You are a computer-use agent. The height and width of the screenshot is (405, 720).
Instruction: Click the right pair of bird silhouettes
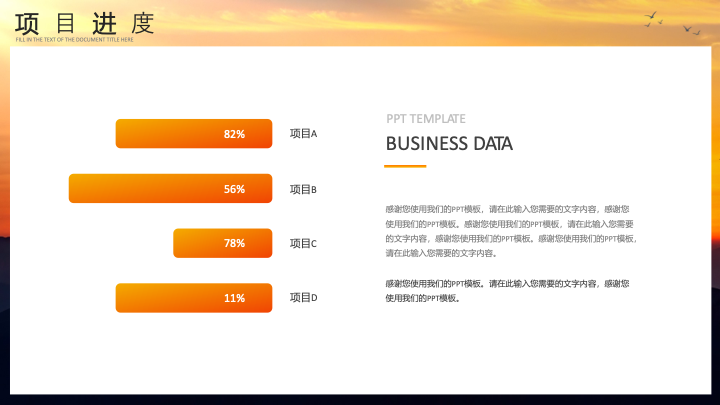click(691, 29)
